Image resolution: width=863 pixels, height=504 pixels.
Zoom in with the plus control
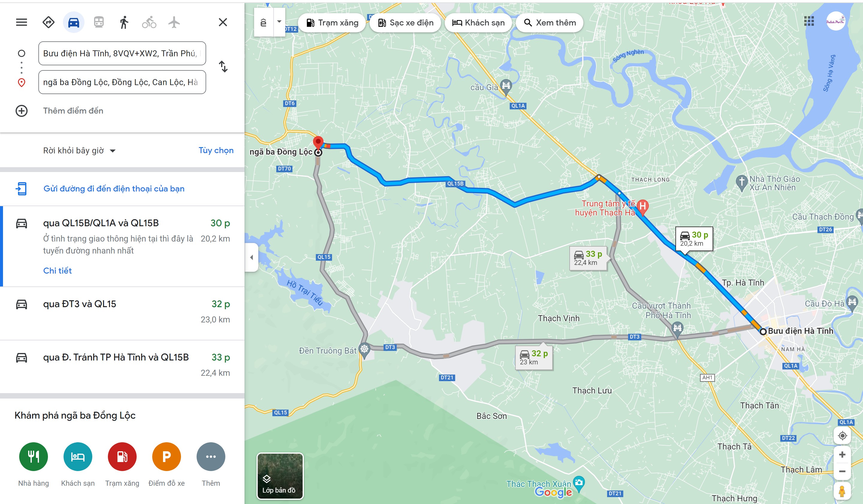[842, 454]
